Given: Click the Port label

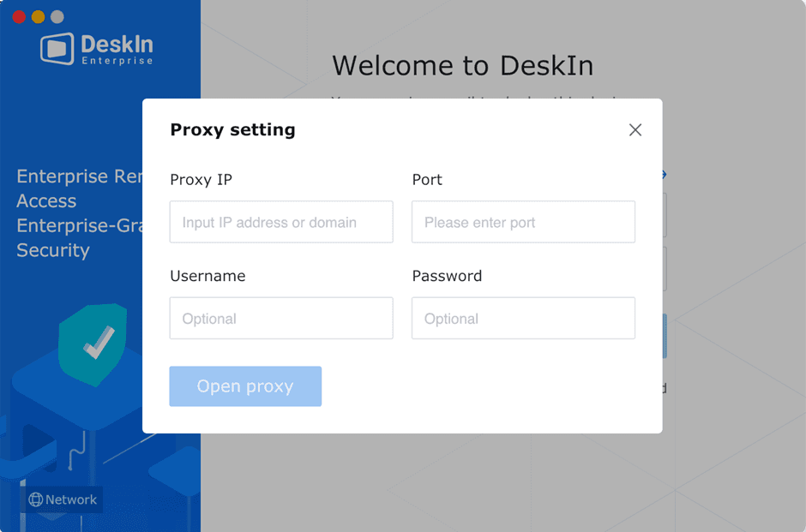Looking at the screenshot, I should pos(427,180).
